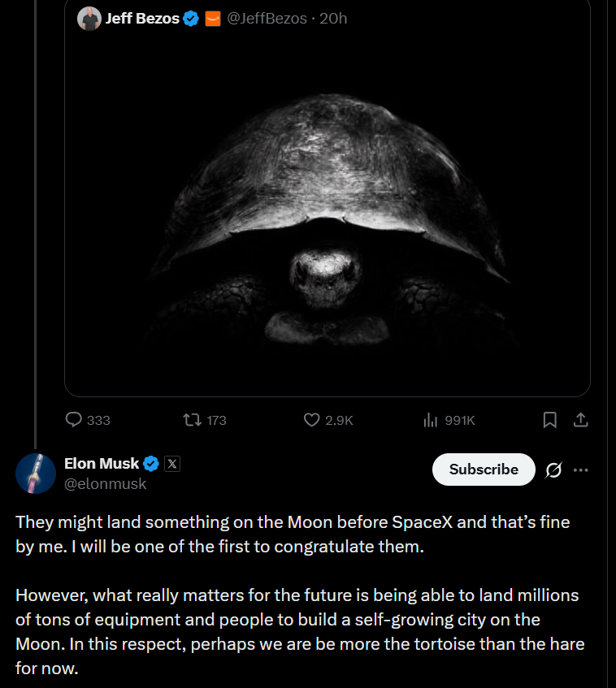The image size is (616, 688).
Task: Open Grok analysis on Elon Musk's post
Action: tap(553, 469)
